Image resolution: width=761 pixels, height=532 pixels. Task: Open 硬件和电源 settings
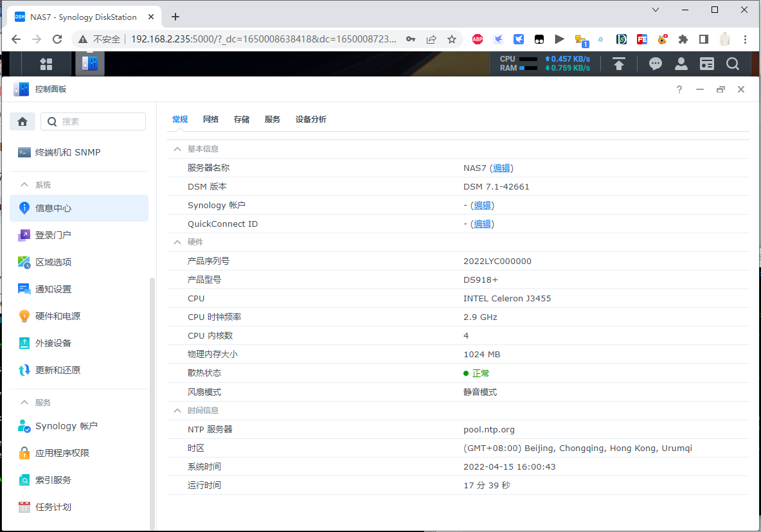coord(79,316)
